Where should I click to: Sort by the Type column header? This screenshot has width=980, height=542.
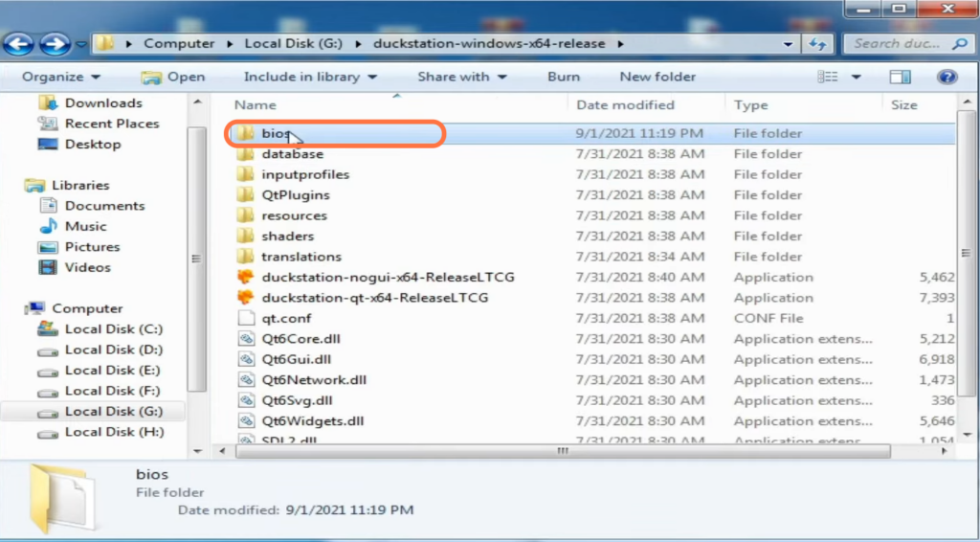pyautogui.click(x=750, y=105)
